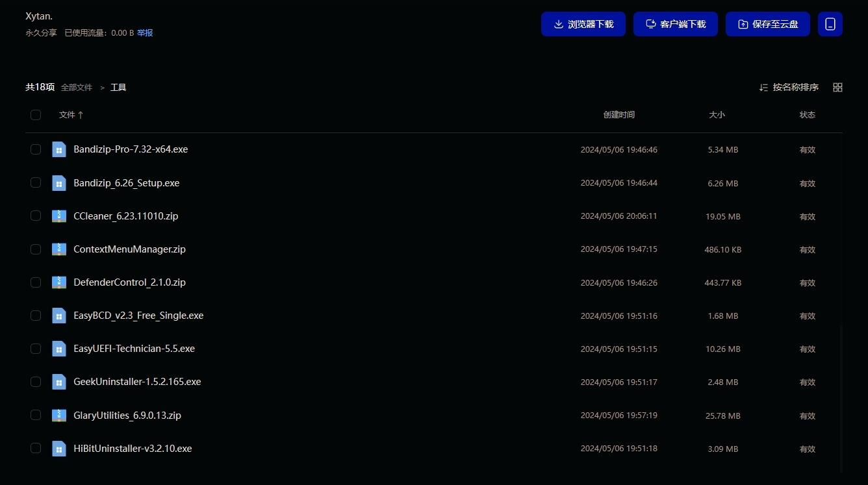Click the 19.05 MB size value
Screen dimensions: 868x485
(x=723, y=217)
